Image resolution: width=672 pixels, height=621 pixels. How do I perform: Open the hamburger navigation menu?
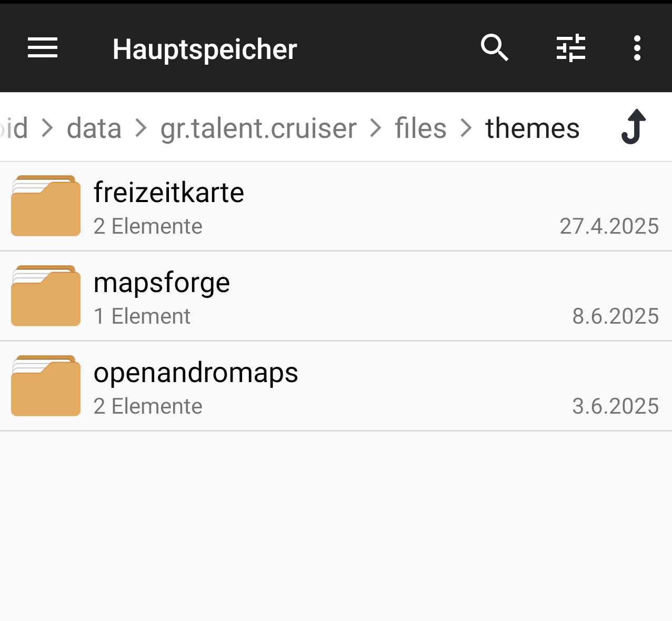click(43, 48)
